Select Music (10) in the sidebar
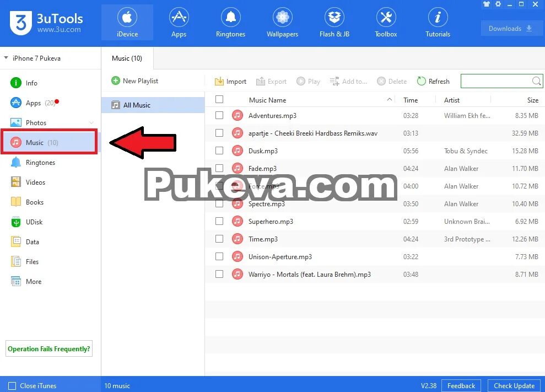Viewport: 545px width, 392px height. pos(49,143)
